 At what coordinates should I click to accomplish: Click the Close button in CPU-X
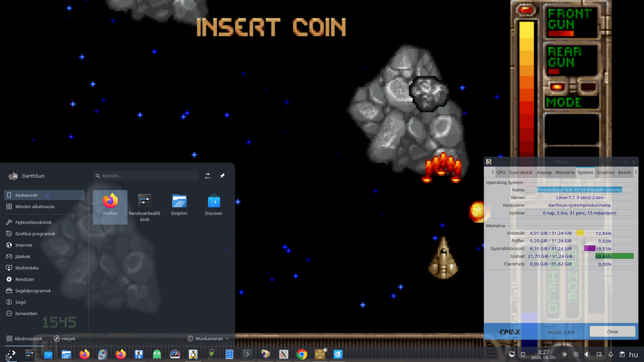click(612, 331)
